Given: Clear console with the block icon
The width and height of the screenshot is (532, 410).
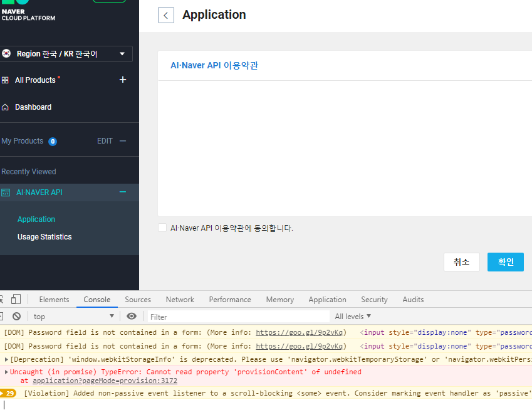Looking at the screenshot, I should [17, 317].
